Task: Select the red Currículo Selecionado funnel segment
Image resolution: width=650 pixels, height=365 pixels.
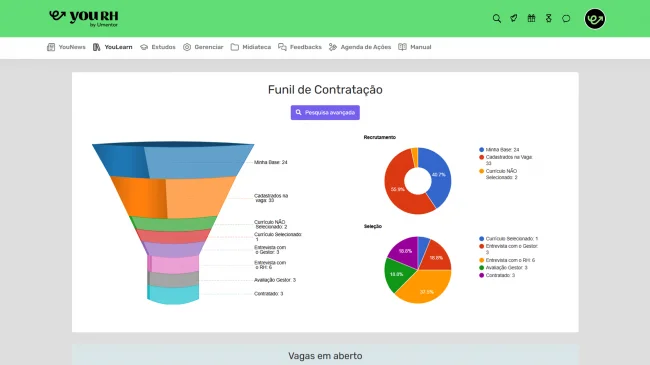Action: tap(173, 236)
